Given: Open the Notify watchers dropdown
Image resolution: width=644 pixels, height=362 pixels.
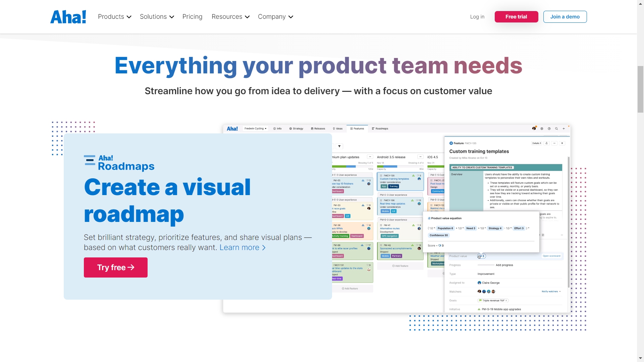Looking at the screenshot, I should pos(550,291).
